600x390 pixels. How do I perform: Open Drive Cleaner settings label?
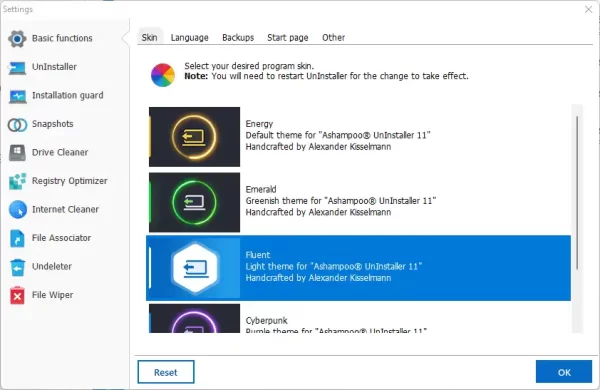click(x=60, y=152)
